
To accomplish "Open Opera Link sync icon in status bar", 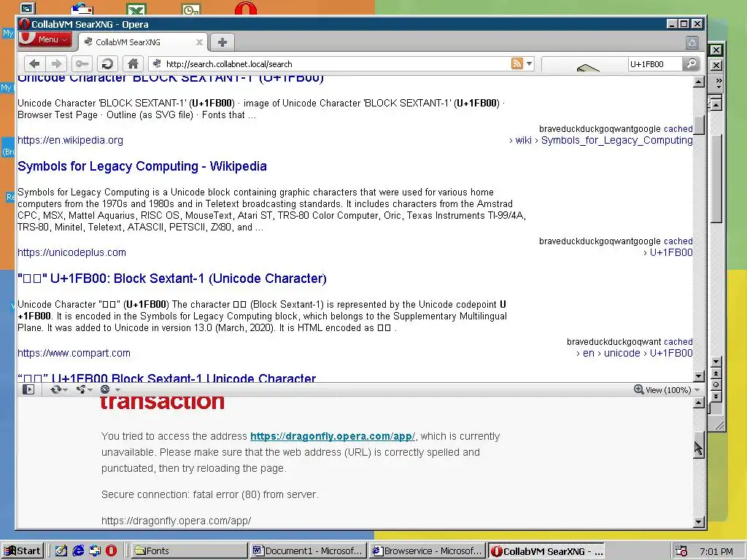I will pyautogui.click(x=55, y=389).
